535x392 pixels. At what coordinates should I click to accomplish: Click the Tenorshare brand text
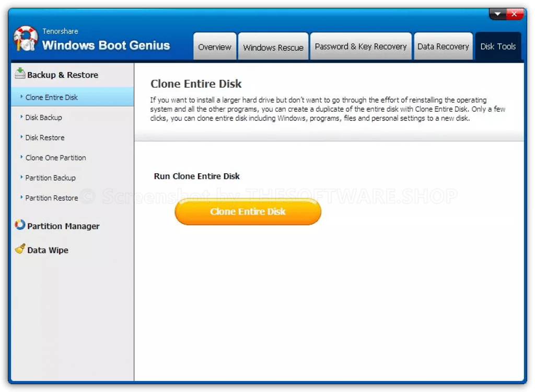pos(60,31)
